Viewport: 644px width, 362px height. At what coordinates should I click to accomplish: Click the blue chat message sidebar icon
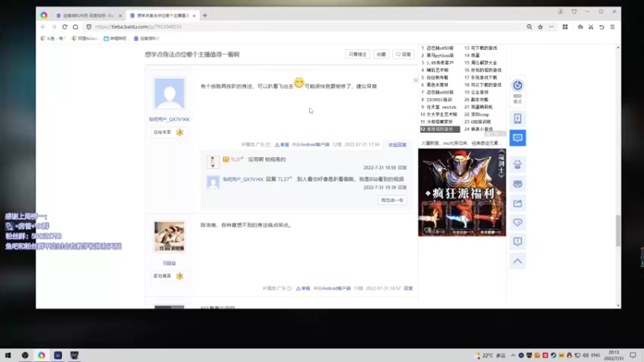pos(518,138)
